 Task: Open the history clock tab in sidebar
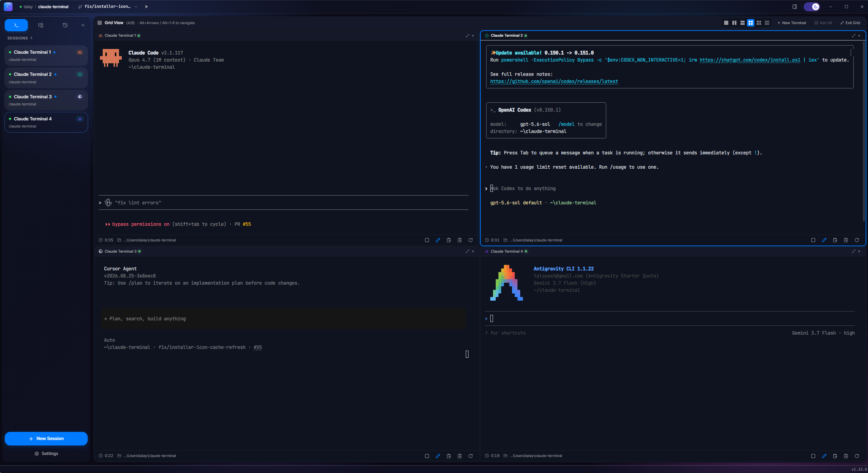[65, 25]
